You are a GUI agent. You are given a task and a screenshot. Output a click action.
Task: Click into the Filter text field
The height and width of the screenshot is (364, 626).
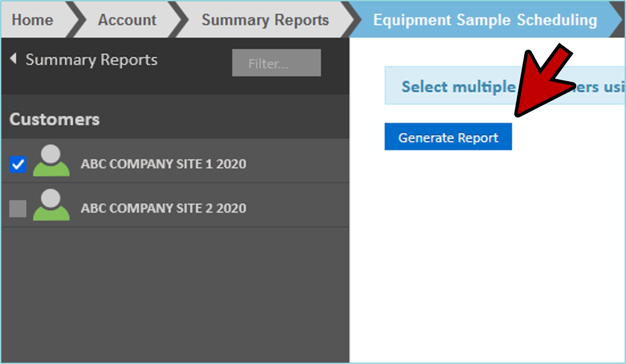point(276,63)
